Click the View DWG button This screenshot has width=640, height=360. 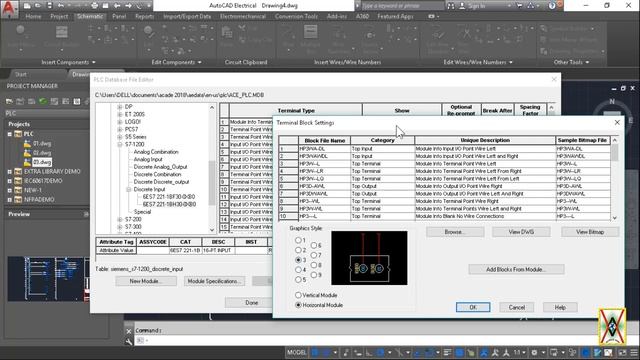(x=521, y=232)
